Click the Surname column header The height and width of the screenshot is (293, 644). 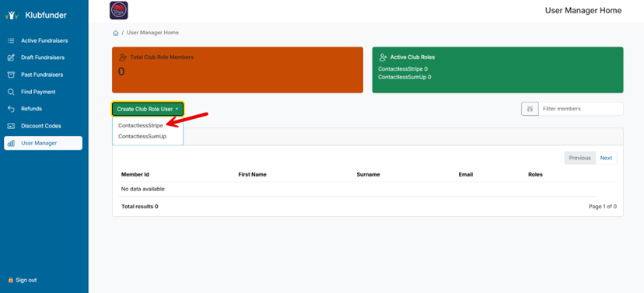[x=368, y=174]
